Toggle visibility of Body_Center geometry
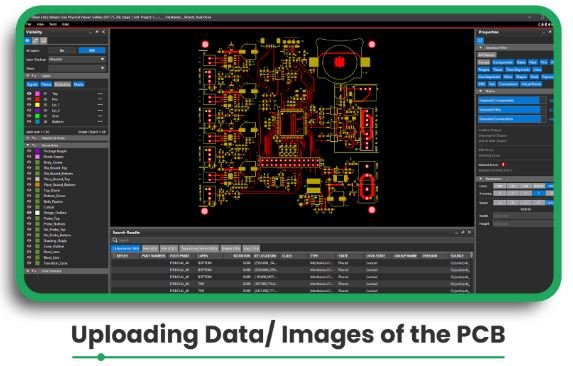The width and height of the screenshot is (573, 366). coord(29,162)
